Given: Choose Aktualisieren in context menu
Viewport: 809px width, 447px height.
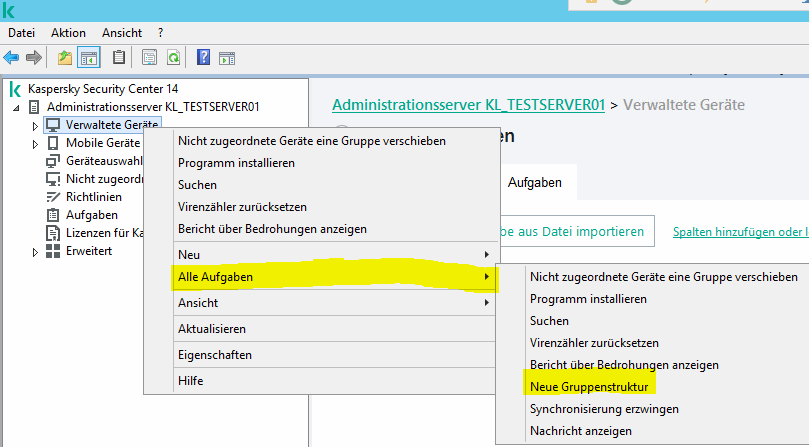Looking at the screenshot, I should [212, 329].
